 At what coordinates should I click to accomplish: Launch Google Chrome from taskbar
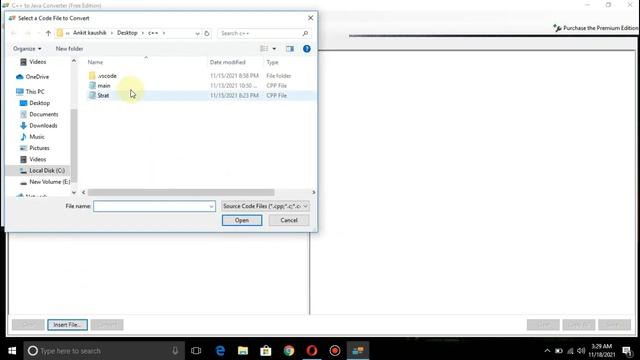point(289,351)
